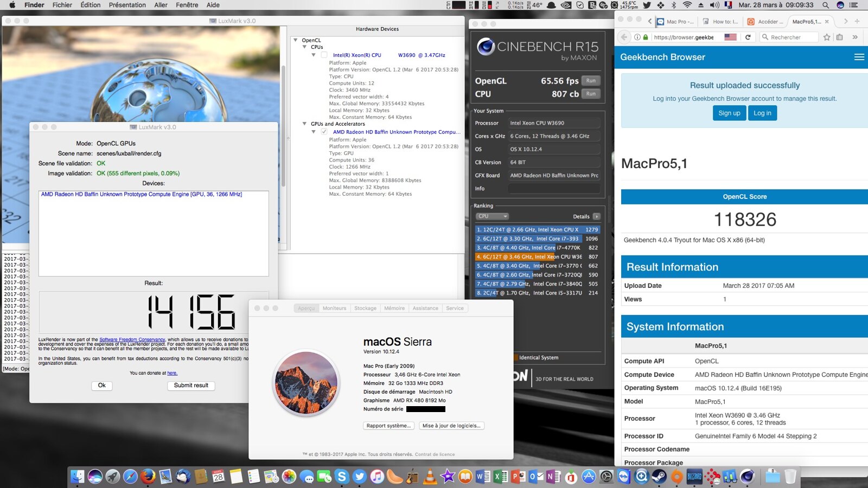Open iBooks in the dock

pos(465,477)
